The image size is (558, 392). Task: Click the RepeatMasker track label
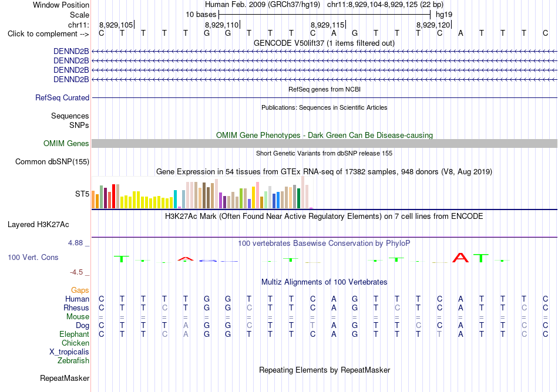(x=65, y=378)
